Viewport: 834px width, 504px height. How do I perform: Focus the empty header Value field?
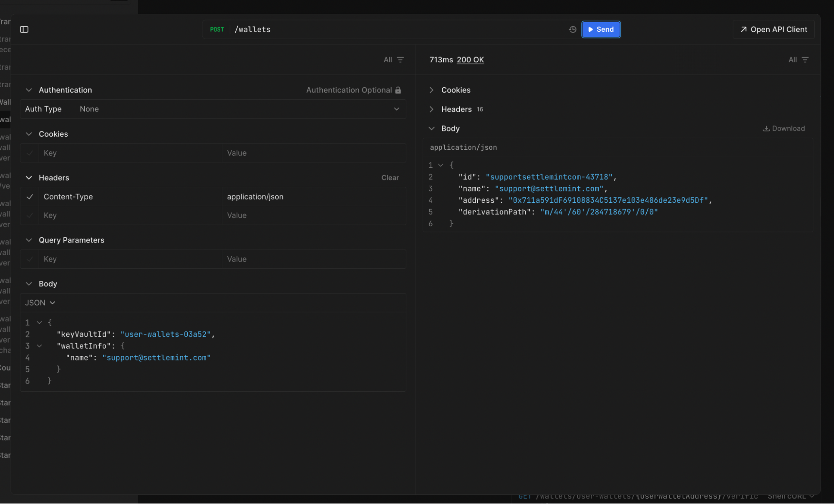point(314,215)
